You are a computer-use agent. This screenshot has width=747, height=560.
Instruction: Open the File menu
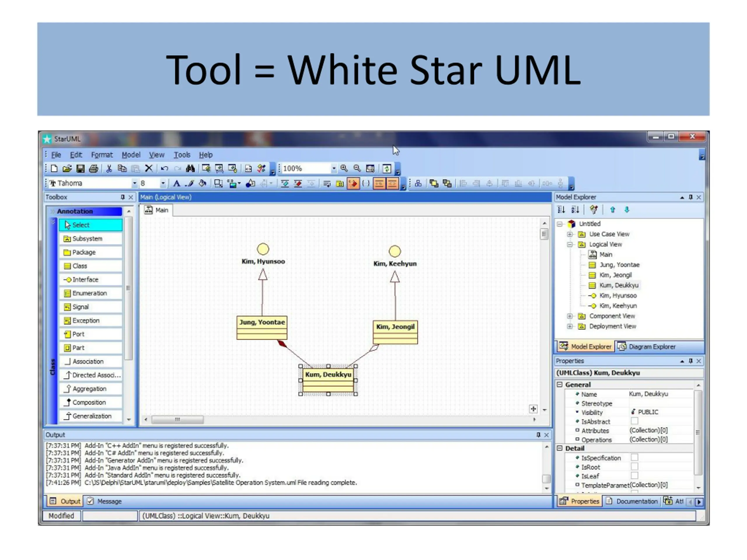[56, 155]
